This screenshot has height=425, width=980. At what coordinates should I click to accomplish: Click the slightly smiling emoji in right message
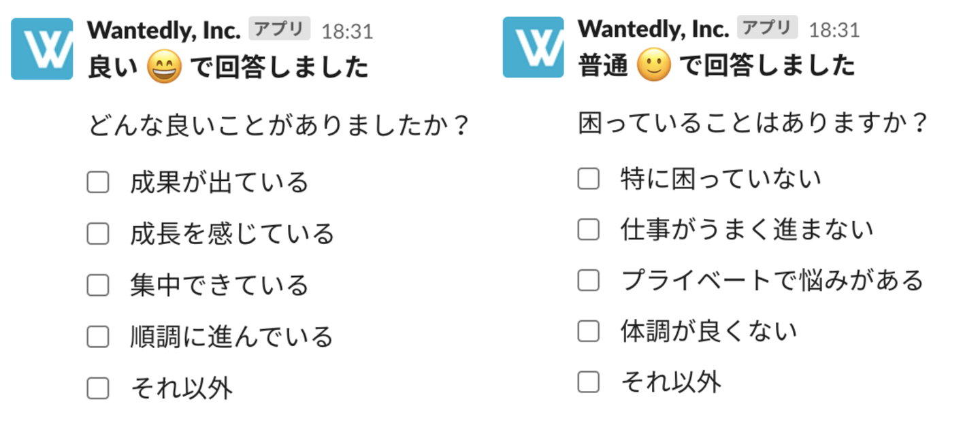(x=654, y=65)
